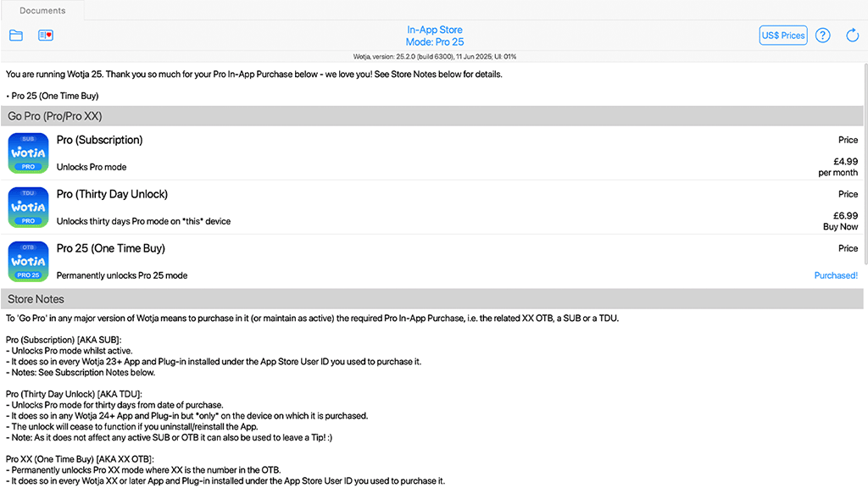Click the Wotja version info bar

pyautogui.click(x=434, y=56)
